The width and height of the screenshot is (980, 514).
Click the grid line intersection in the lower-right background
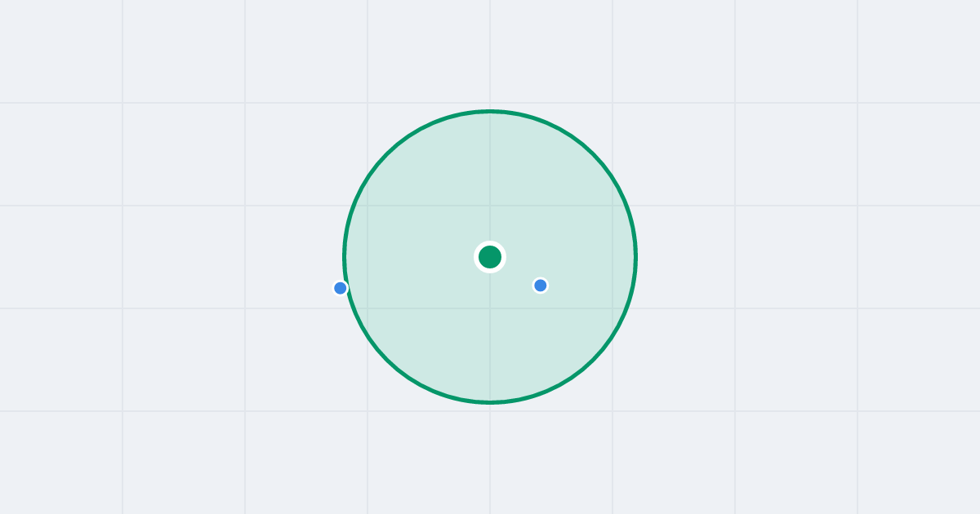pos(857,411)
